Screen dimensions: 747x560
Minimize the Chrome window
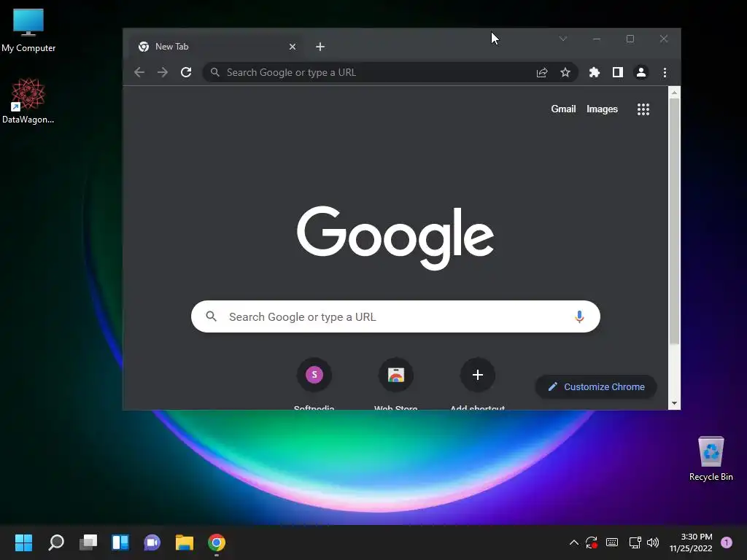click(597, 39)
